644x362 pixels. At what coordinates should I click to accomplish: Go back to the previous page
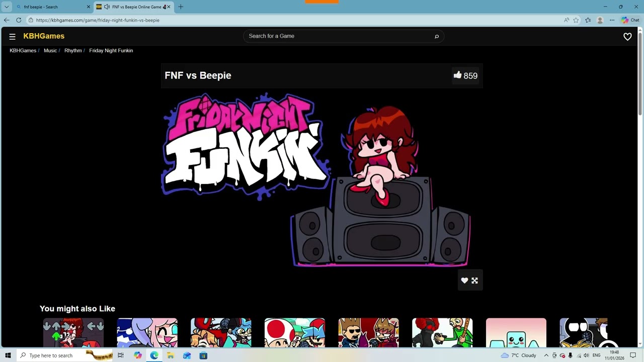click(x=7, y=20)
